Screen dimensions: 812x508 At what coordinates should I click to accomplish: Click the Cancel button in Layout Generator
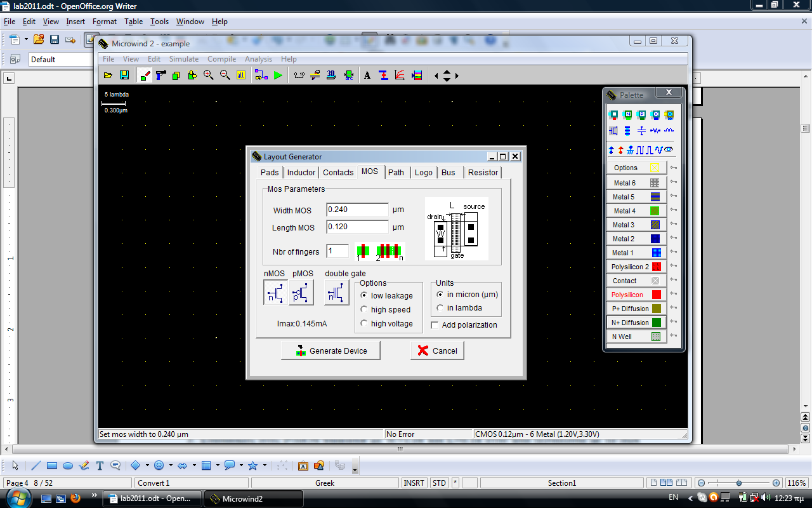437,351
